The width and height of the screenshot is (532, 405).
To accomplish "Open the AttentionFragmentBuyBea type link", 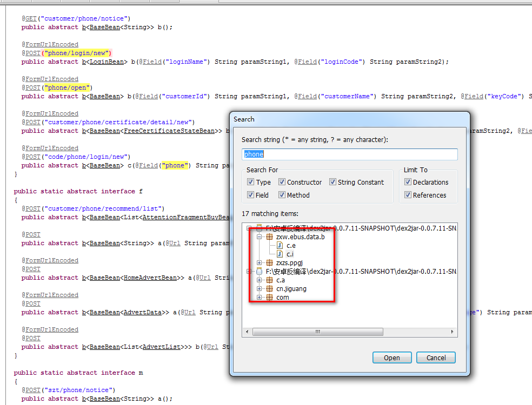I will (186, 217).
